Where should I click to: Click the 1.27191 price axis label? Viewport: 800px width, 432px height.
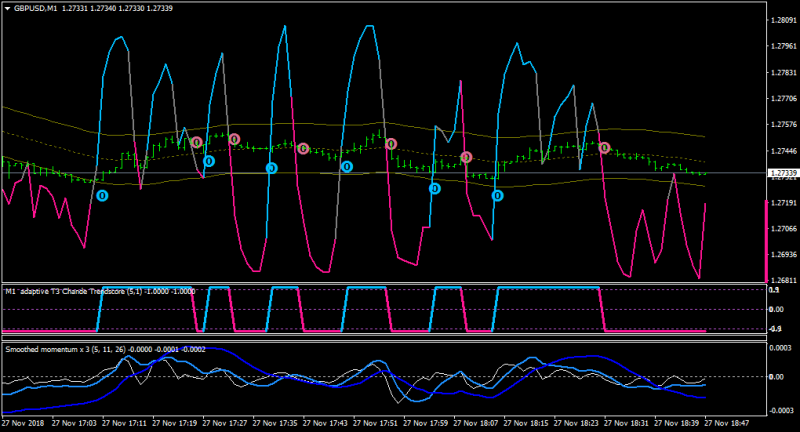[x=783, y=203]
